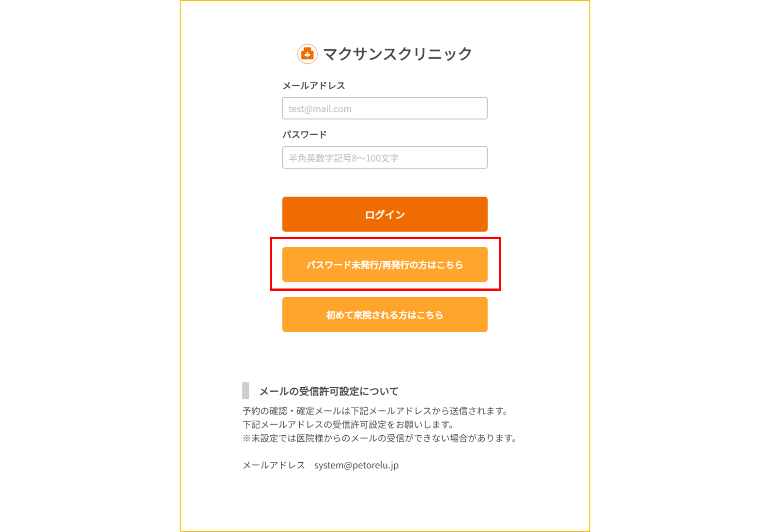Click the orange clinic logo icon
This screenshot has height=532, width=770.
(308, 54)
